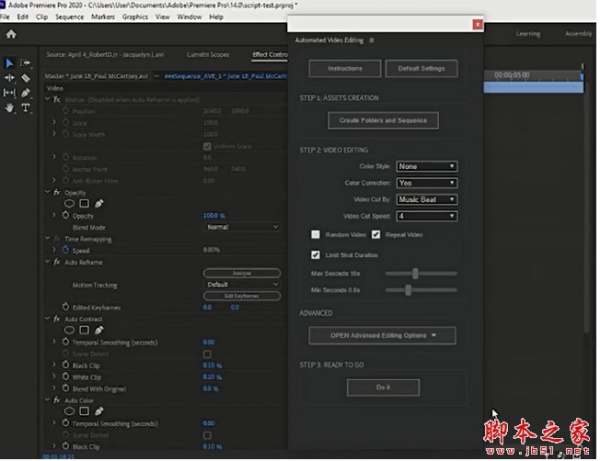
Task: Enable the Random Video checkbox
Action: (315, 235)
